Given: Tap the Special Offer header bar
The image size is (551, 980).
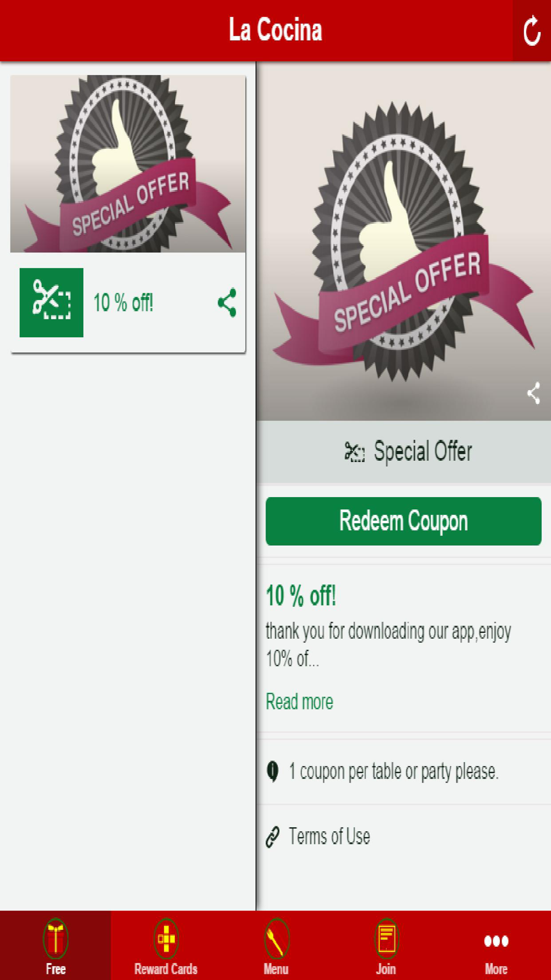Looking at the screenshot, I should 403,452.
